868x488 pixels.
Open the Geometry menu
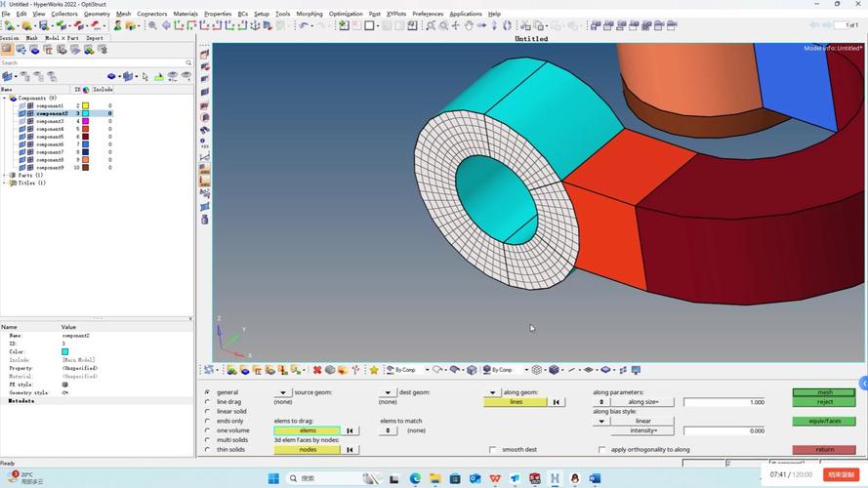[x=97, y=14]
